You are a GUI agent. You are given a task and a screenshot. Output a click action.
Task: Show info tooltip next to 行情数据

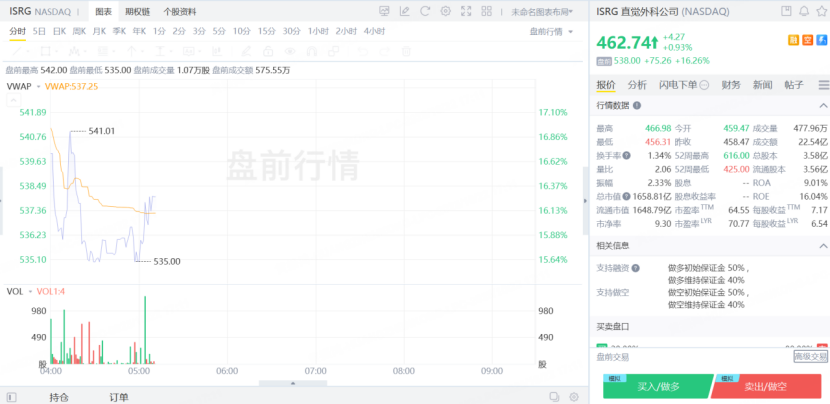[x=637, y=105]
